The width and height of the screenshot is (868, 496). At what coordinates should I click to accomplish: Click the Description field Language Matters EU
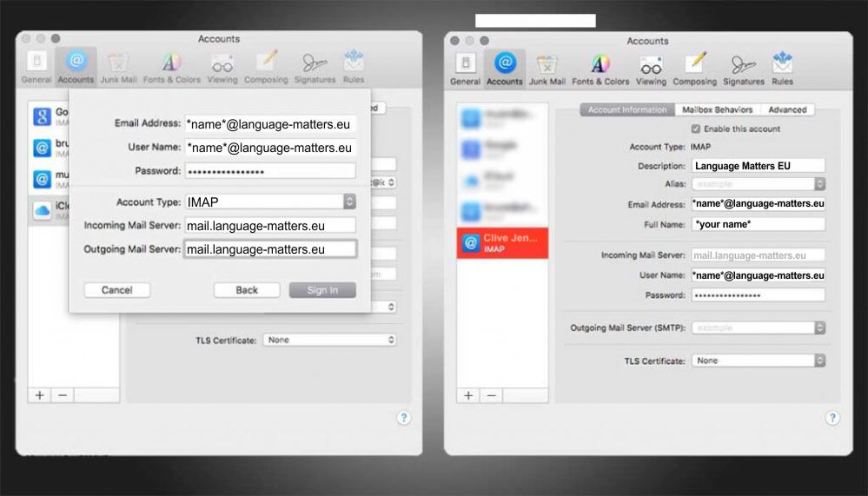[x=758, y=166]
